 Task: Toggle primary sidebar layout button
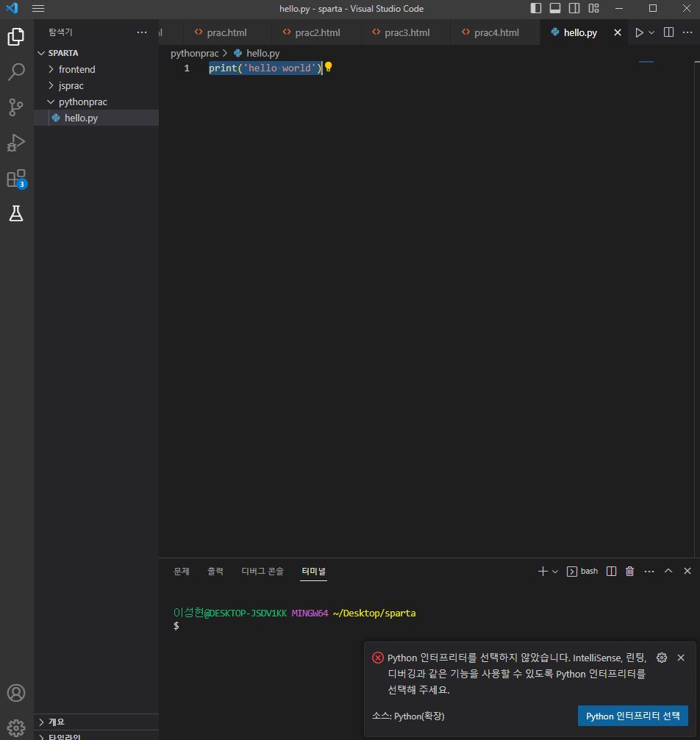536,8
